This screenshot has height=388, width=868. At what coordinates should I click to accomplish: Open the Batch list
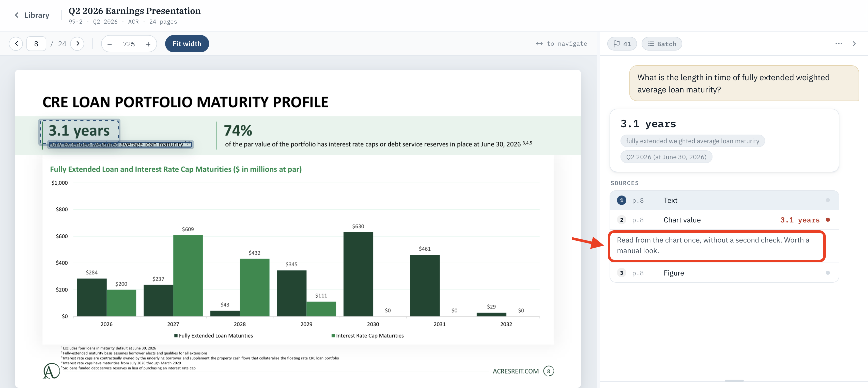pos(662,44)
